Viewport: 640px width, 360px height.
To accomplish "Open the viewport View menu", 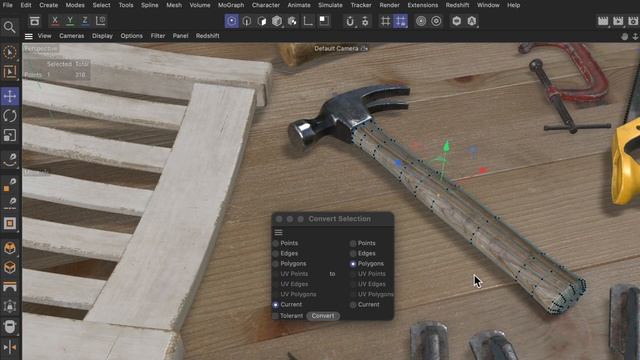I will pyautogui.click(x=44, y=36).
